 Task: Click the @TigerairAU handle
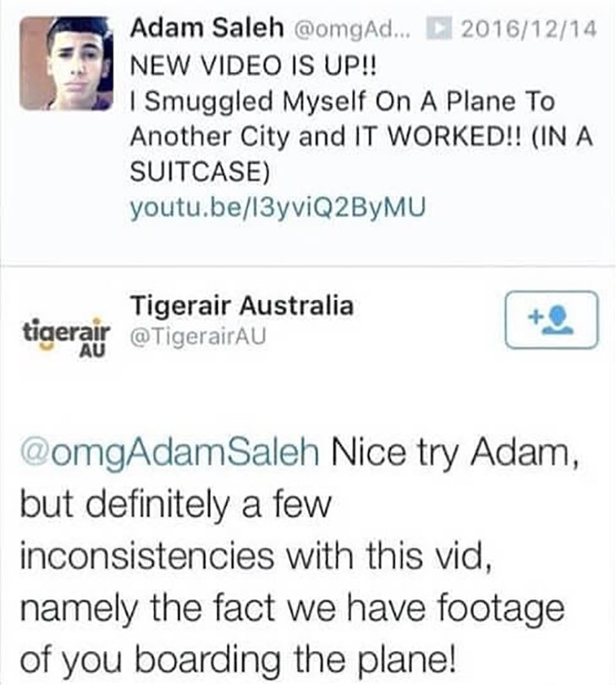[198, 336]
